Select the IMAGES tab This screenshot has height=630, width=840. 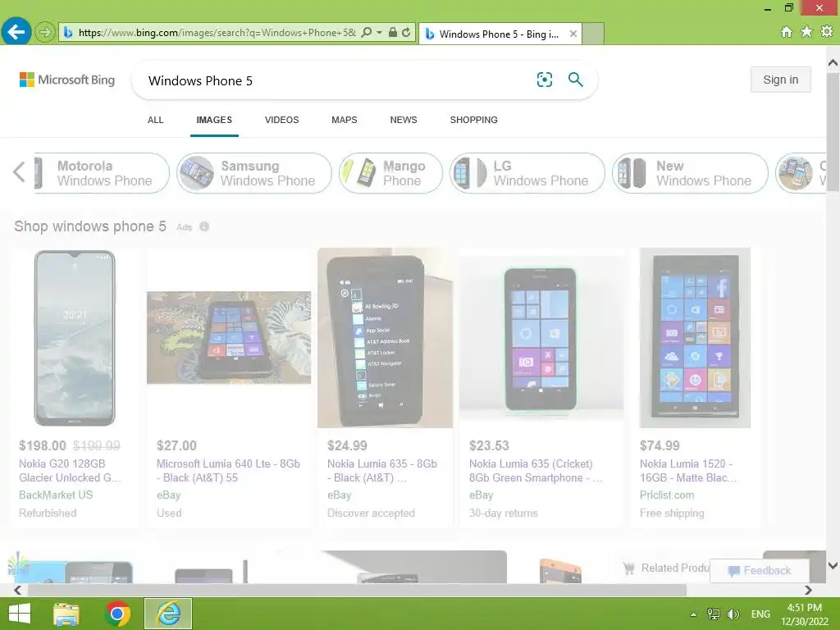pos(214,120)
